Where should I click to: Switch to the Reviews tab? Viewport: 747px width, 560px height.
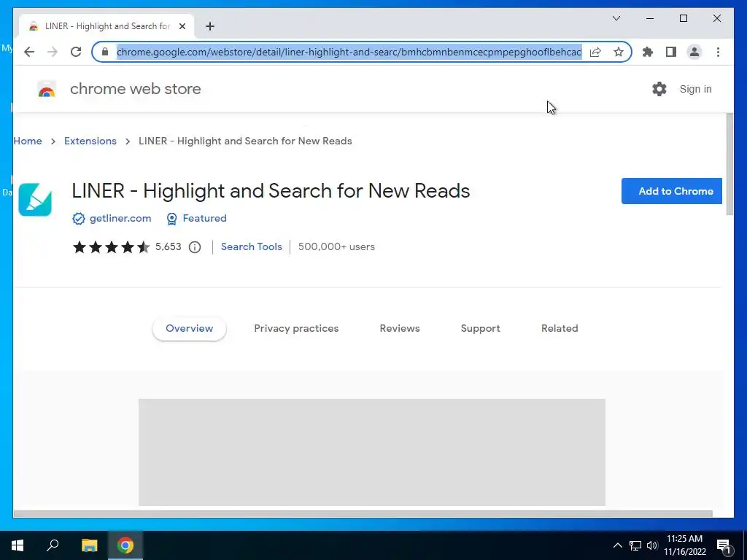[x=400, y=329]
